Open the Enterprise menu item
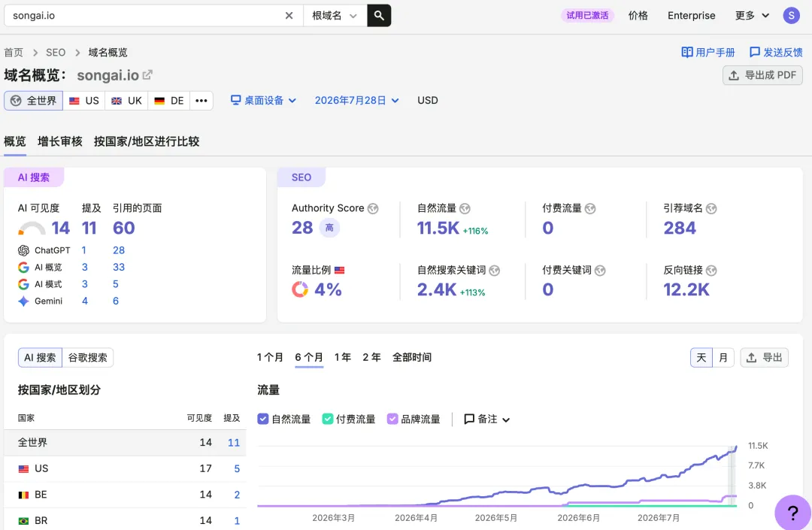 coord(692,16)
